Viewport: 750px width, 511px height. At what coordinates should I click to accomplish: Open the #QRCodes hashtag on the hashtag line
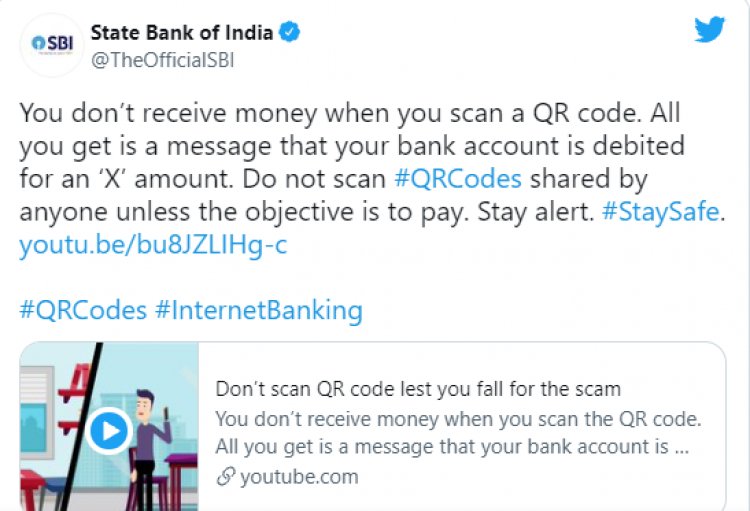(x=83, y=310)
